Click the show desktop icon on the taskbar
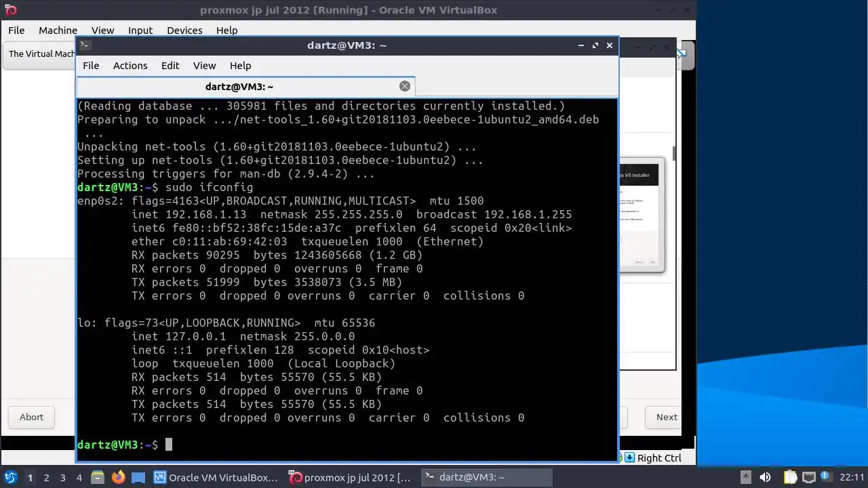This screenshot has width=868, height=488. [138, 477]
